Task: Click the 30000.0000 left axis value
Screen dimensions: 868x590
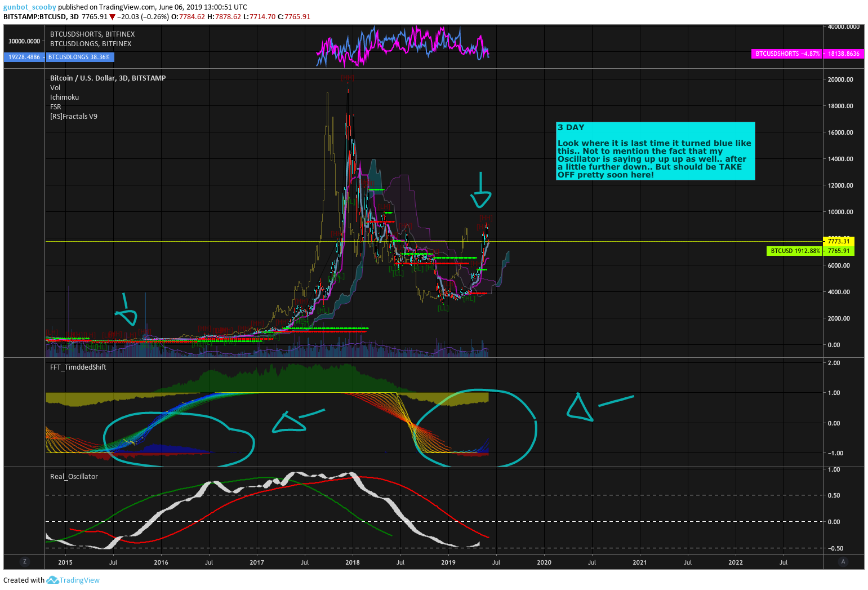Action: [x=24, y=41]
